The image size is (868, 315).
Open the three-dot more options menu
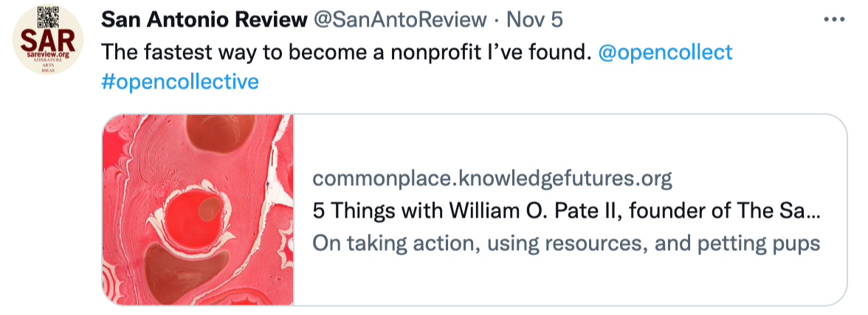834,20
